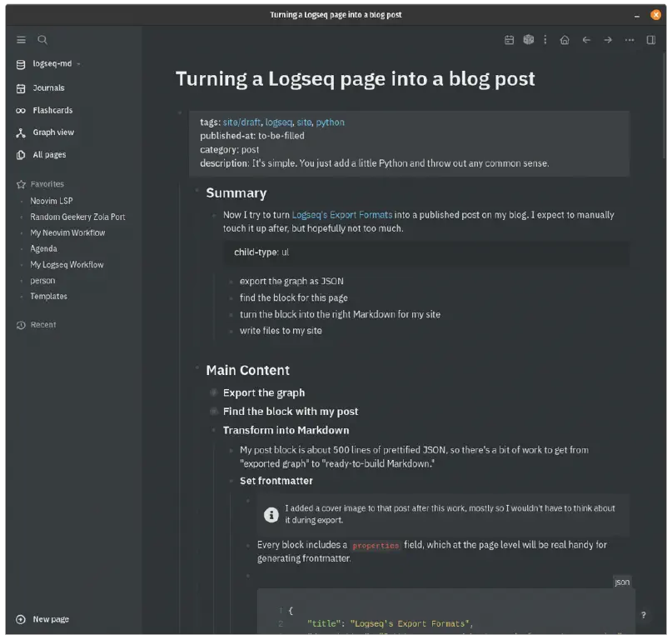The width and height of the screenshot is (672, 640).
Task: Collapse the Summary block bullet
Action: (x=197, y=190)
